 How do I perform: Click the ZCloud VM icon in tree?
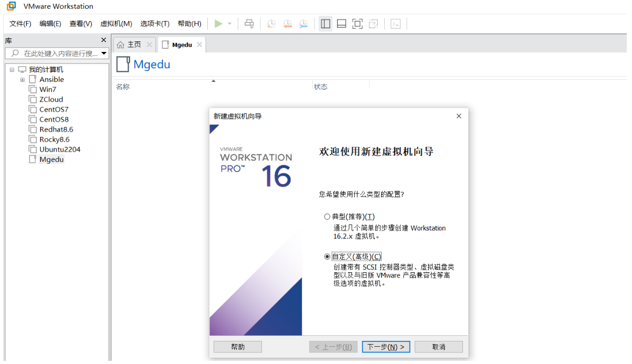pyautogui.click(x=33, y=99)
